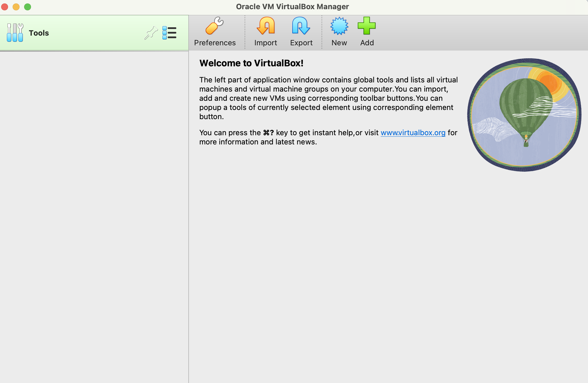Image resolution: width=588 pixels, height=383 pixels.
Task: Open the www.virtualbox.org link
Action: (413, 133)
